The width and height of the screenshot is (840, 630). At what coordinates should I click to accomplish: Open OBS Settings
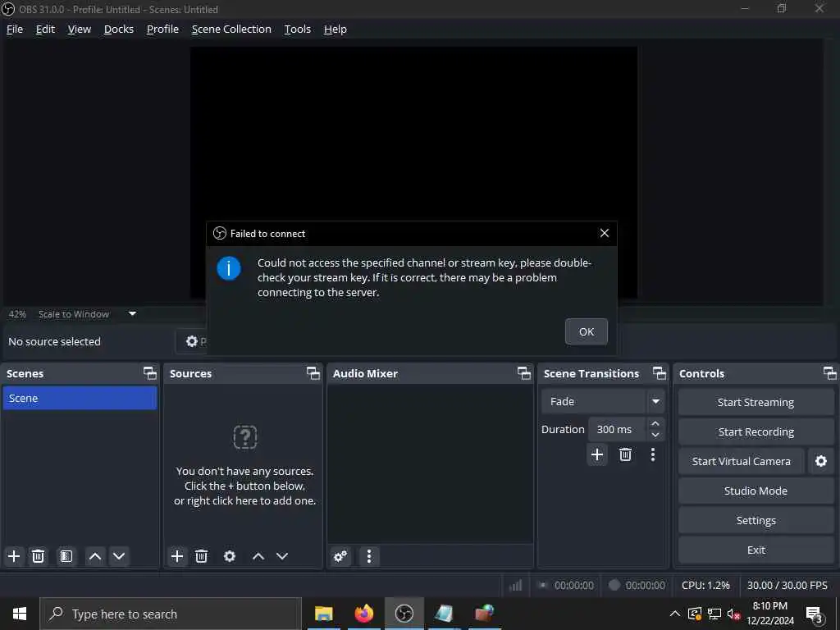pyautogui.click(x=756, y=520)
